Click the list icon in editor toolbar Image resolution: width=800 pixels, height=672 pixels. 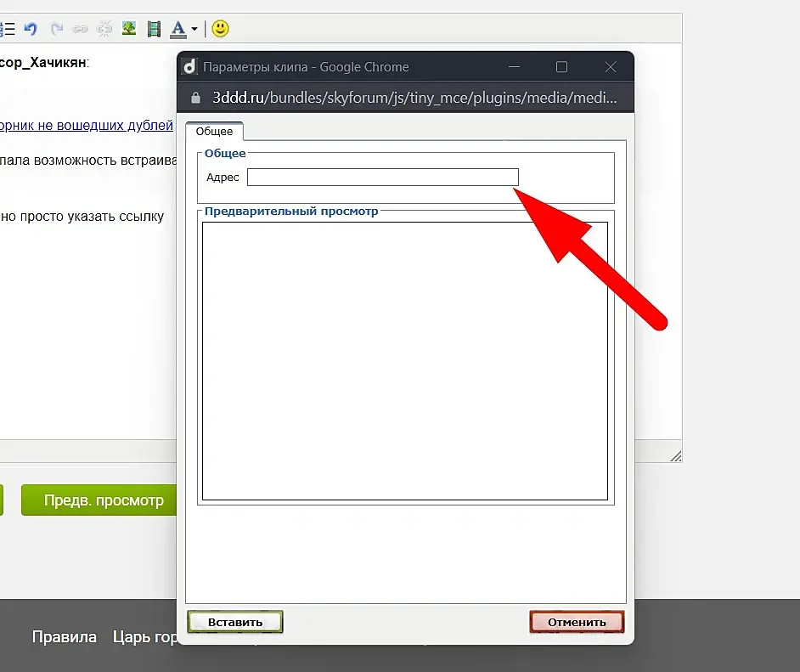[x=8, y=29]
